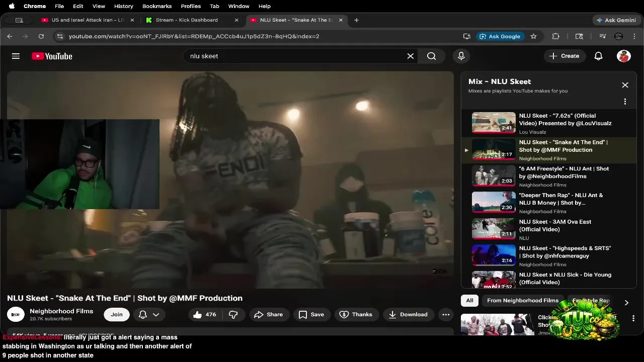
Task: Click the Thanks button
Action: 356,314
